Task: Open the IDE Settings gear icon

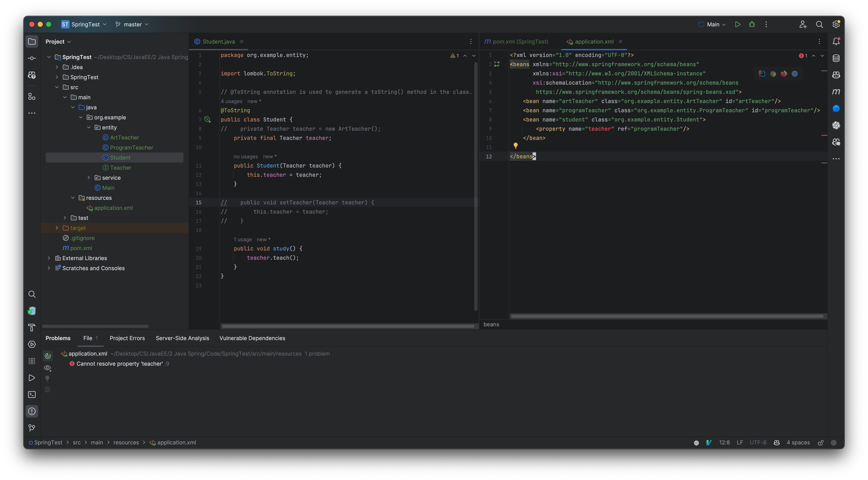Action: [836, 24]
